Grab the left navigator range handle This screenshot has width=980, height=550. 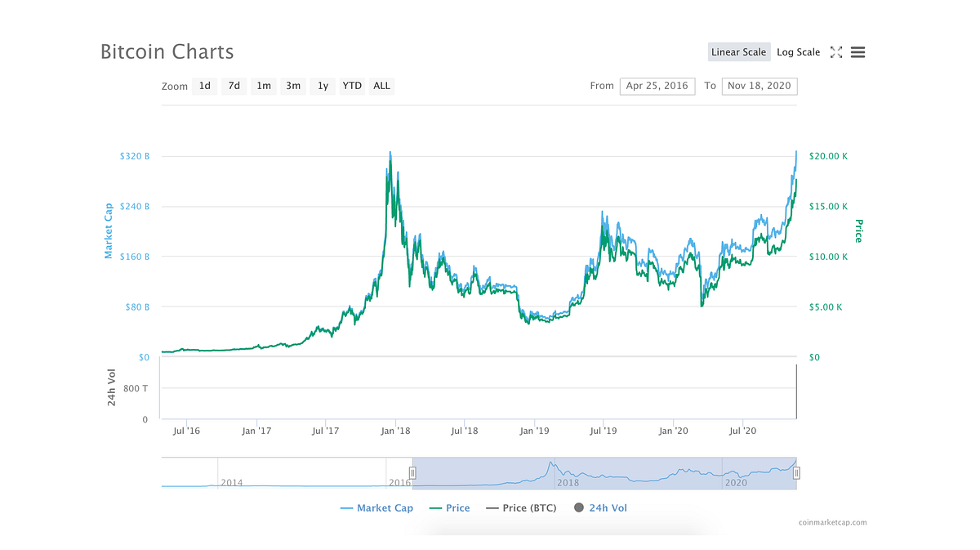click(412, 472)
